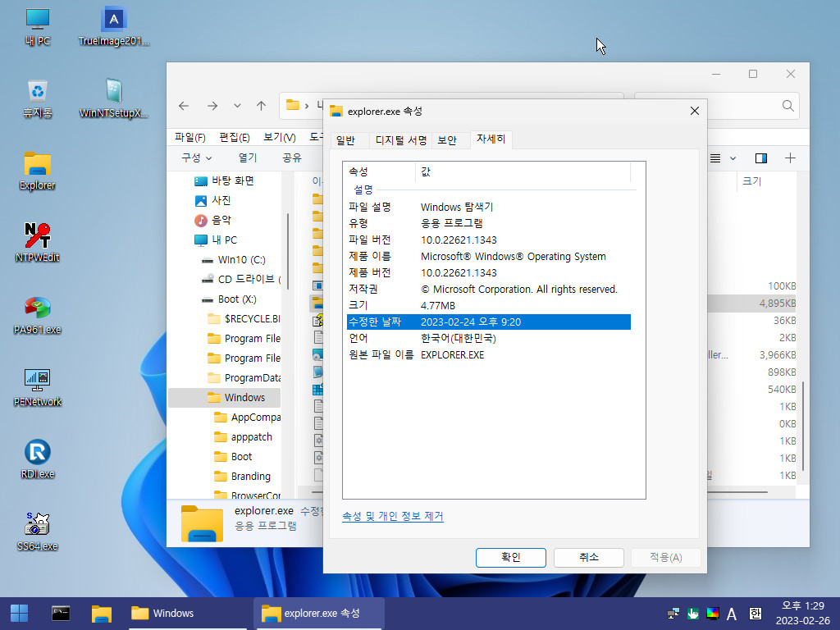The width and height of the screenshot is (840, 630).
Task: Click the A input mode tray icon
Action: (x=732, y=614)
